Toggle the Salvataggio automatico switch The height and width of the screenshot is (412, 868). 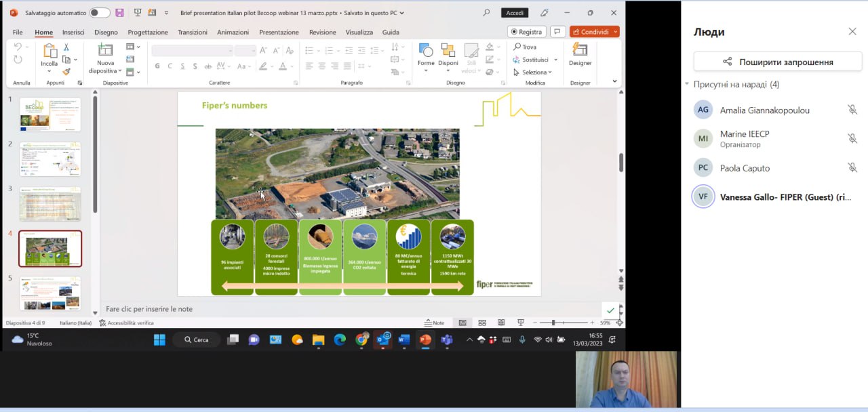click(x=100, y=13)
